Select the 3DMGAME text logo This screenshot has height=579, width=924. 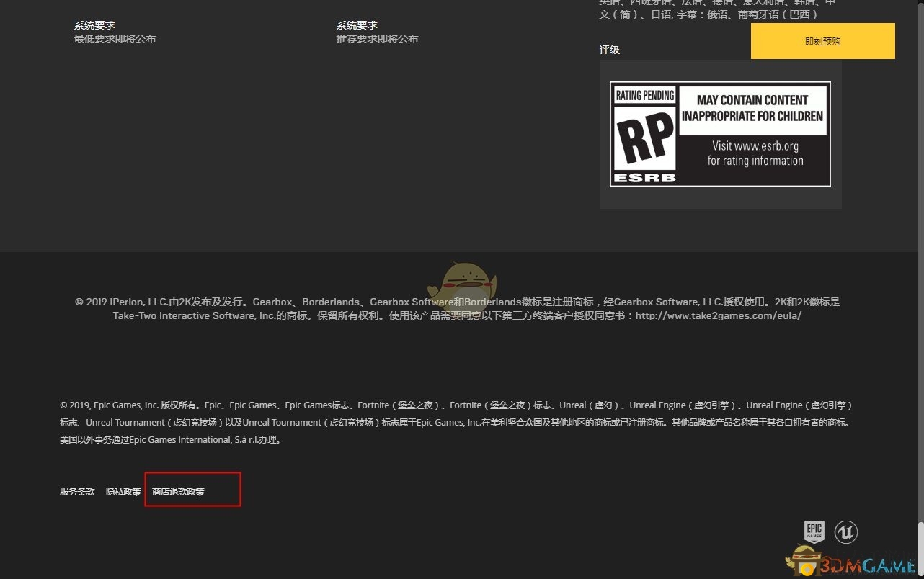(867, 566)
